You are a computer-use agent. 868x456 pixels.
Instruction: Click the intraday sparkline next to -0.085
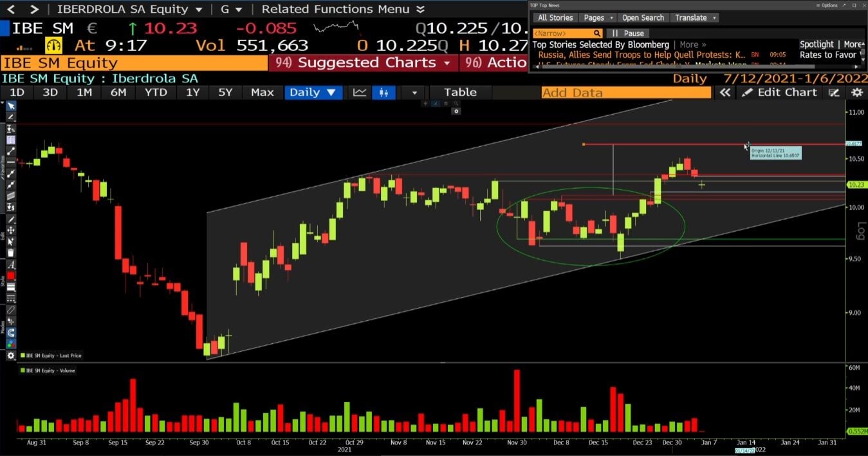[x=335, y=28]
